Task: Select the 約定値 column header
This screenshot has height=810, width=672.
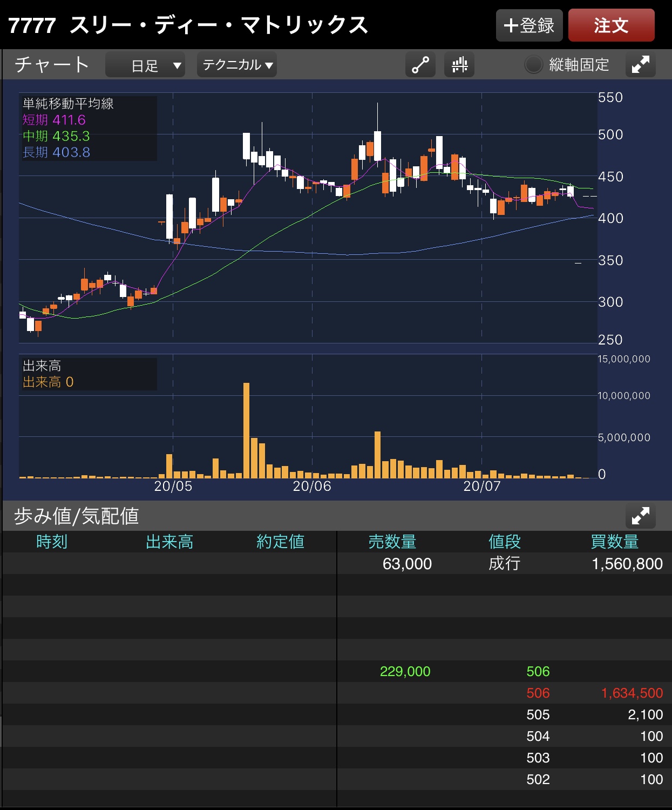Action: coord(280,542)
